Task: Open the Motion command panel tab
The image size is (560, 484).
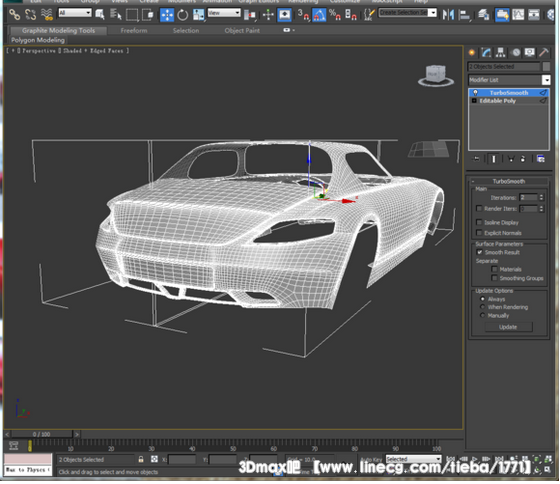Action: 516,53
